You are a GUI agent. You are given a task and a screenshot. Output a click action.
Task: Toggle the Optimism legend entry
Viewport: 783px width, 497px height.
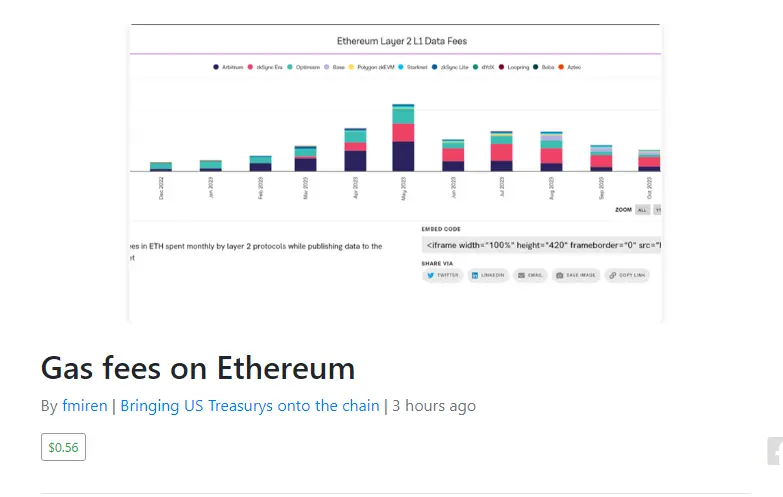coord(304,67)
